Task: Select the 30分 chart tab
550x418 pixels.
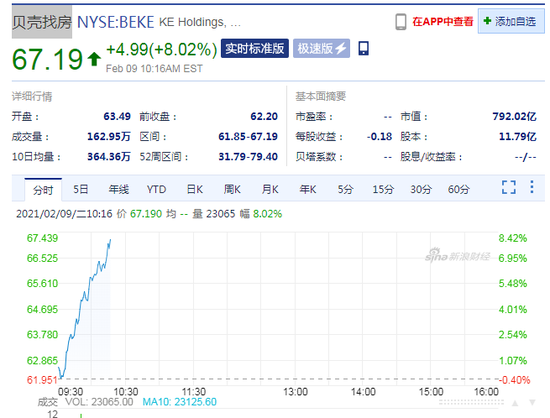Action: pos(421,189)
